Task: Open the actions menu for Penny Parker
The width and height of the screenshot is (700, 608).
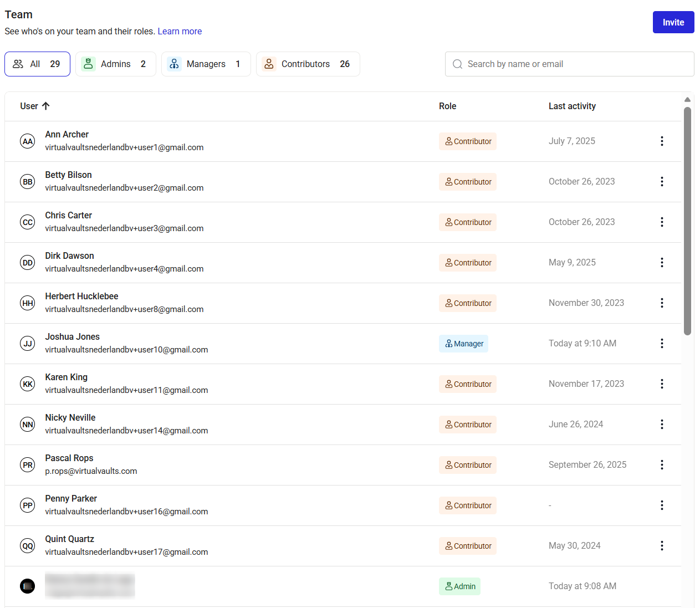Action: [x=662, y=505]
